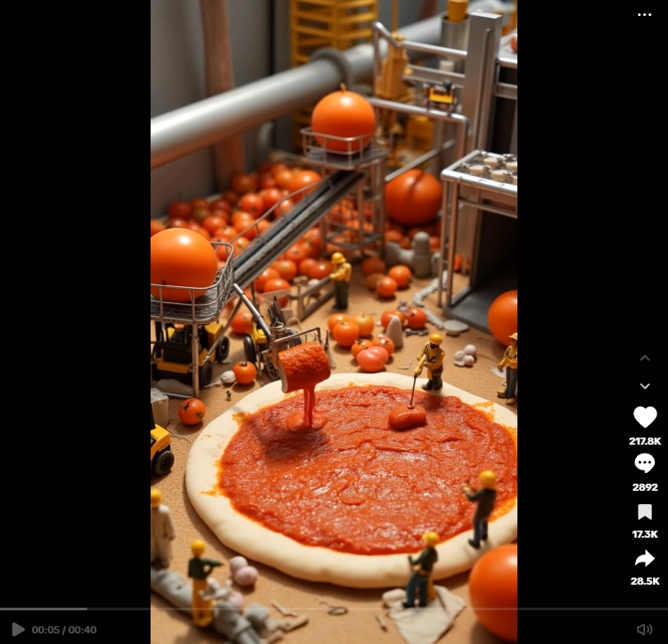This screenshot has width=668, height=644.
Task: Like the video with heart icon
Action: tap(645, 416)
